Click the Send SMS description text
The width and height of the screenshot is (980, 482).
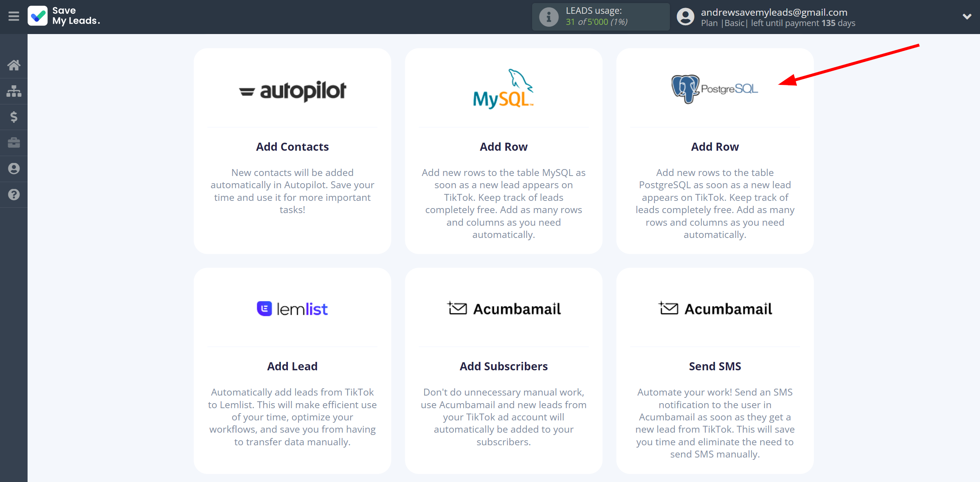pyautogui.click(x=715, y=423)
